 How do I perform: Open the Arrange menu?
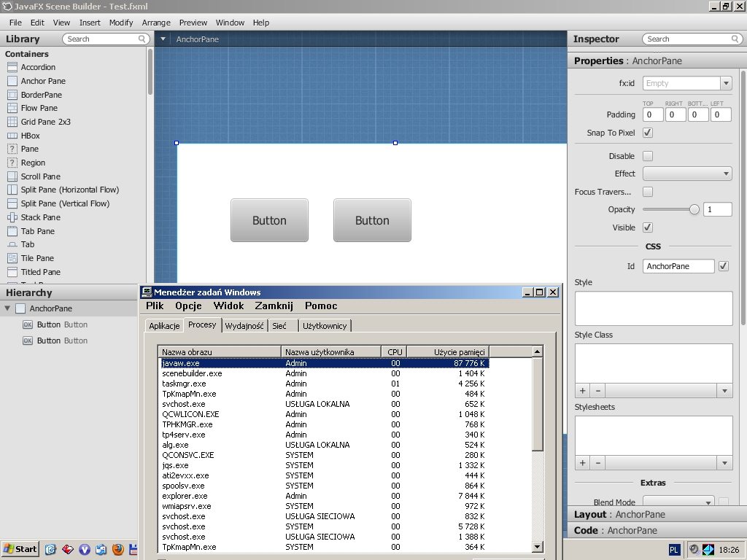tap(156, 23)
